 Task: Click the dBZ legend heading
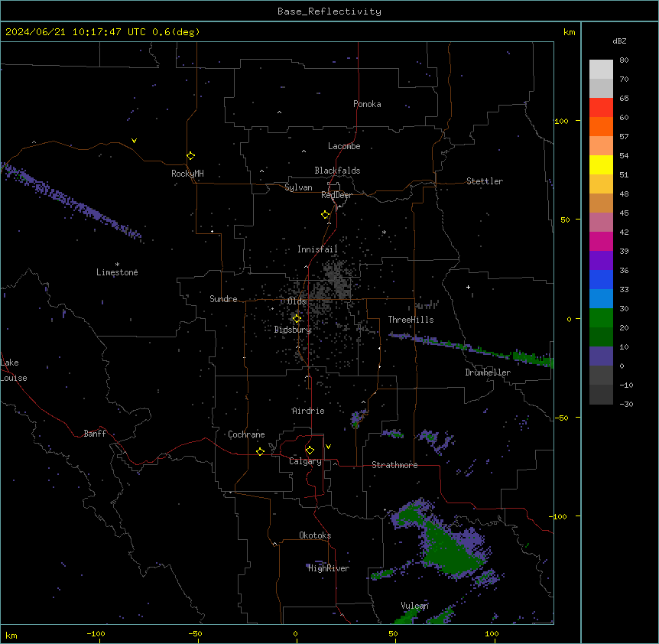click(x=619, y=41)
